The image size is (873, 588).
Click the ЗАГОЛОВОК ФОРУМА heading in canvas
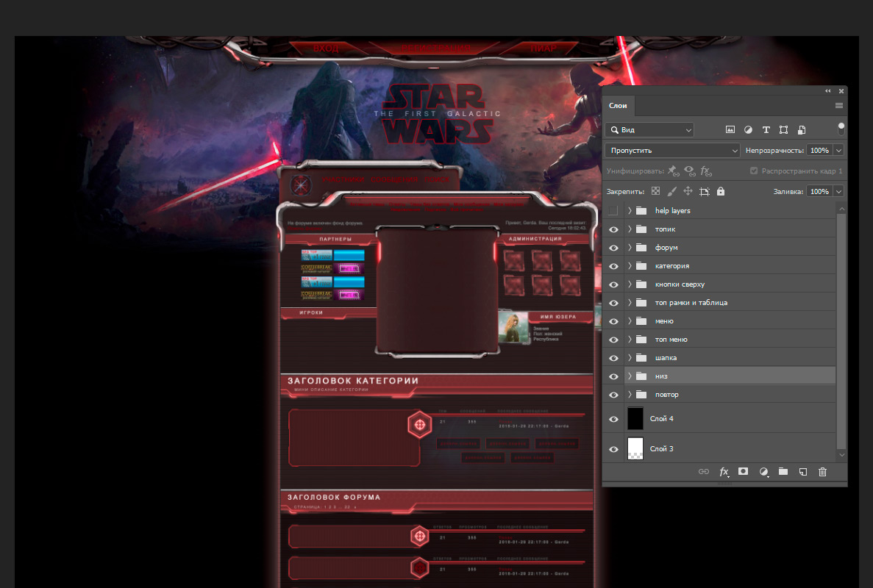coord(334,498)
